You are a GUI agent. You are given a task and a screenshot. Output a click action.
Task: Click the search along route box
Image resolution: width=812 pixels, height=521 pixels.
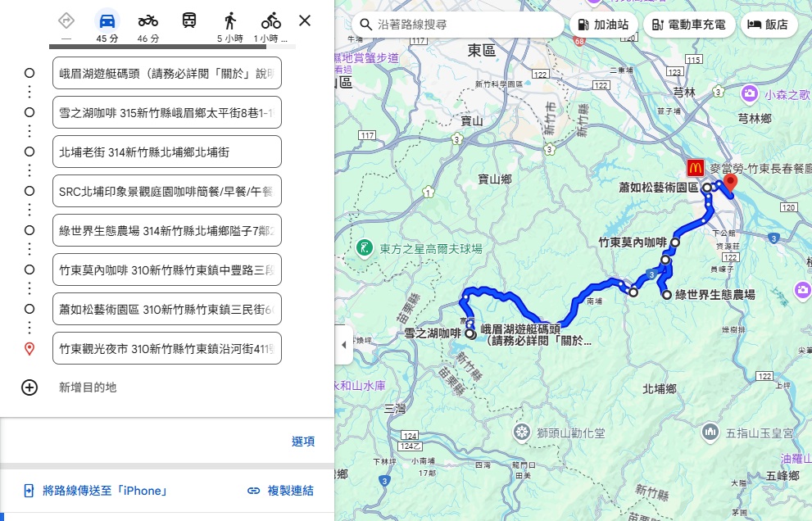pos(458,25)
